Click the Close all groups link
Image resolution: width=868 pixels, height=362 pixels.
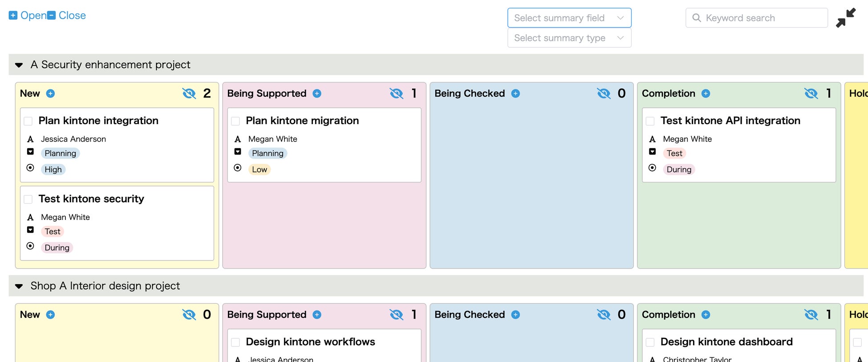(67, 16)
